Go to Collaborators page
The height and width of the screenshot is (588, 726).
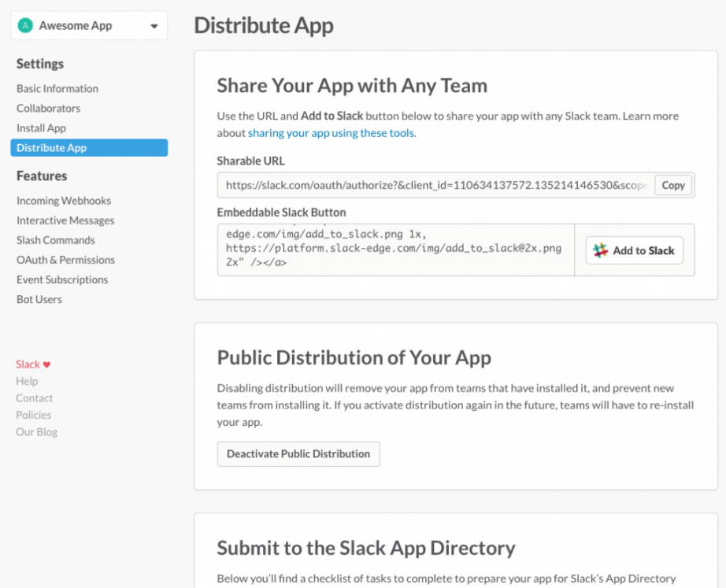(x=48, y=109)
